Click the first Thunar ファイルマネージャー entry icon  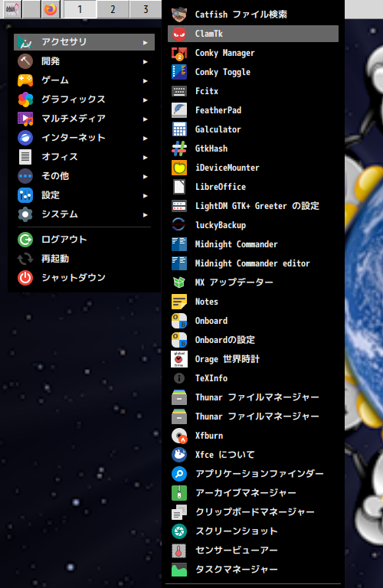(x=179, y=397)
